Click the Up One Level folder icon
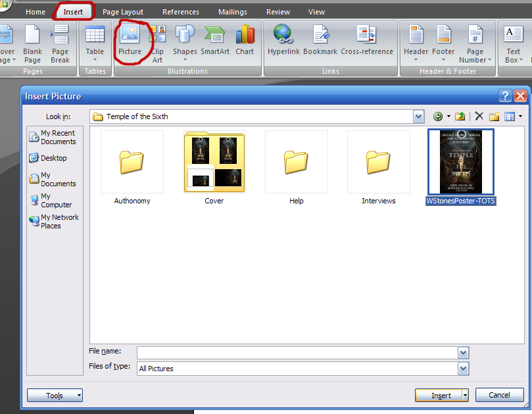 coord(460,116)
